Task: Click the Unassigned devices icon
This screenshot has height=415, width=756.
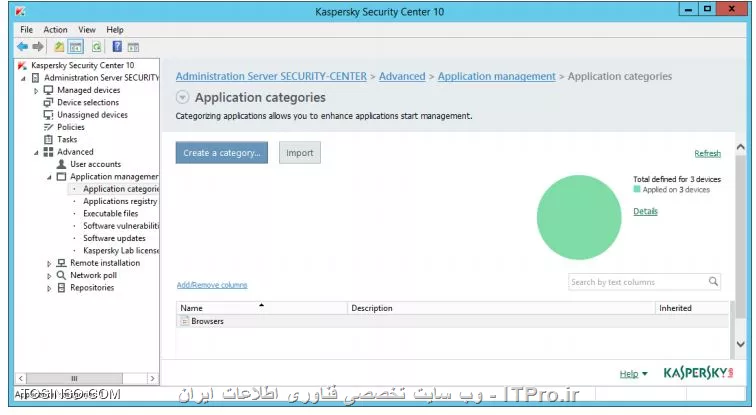Action: point(48,115)
